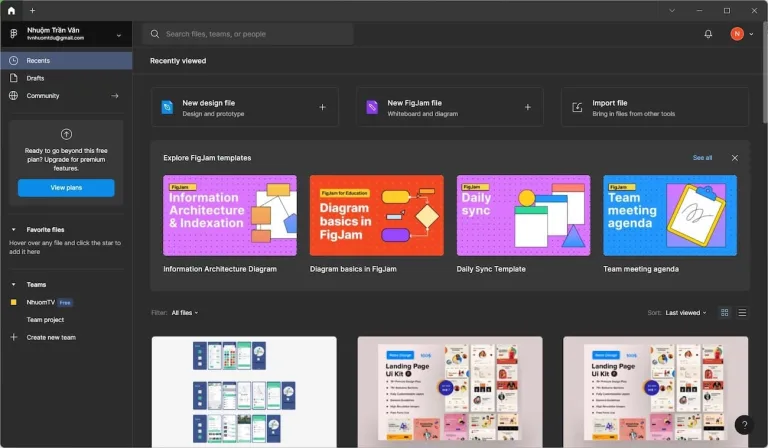The height and width of the screenshot is (448, 768).
Task: Click the View plans button
Action: click(66, 188)
